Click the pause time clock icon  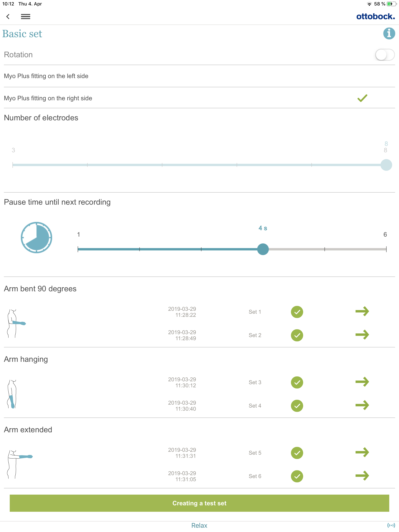point(36,237)
